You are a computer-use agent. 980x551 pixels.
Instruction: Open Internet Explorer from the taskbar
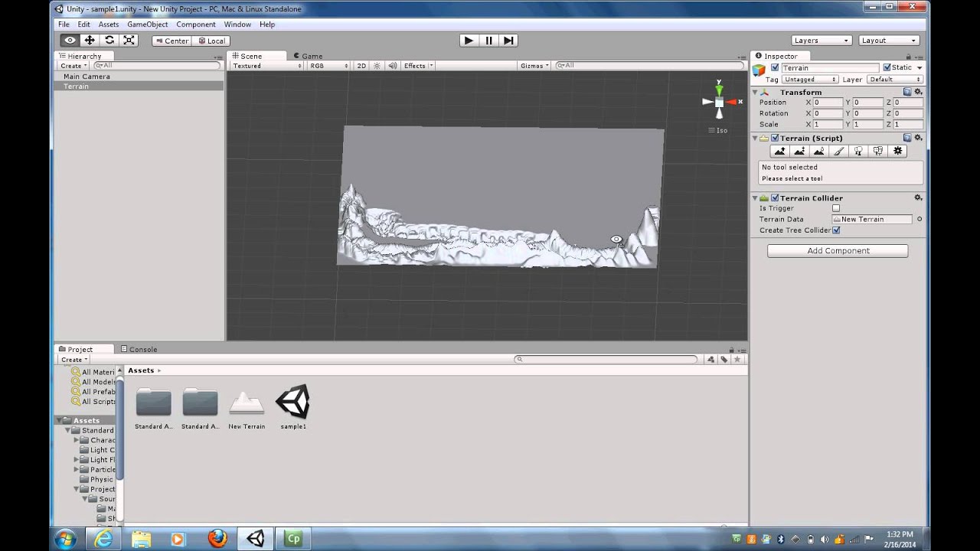[103, 539]
